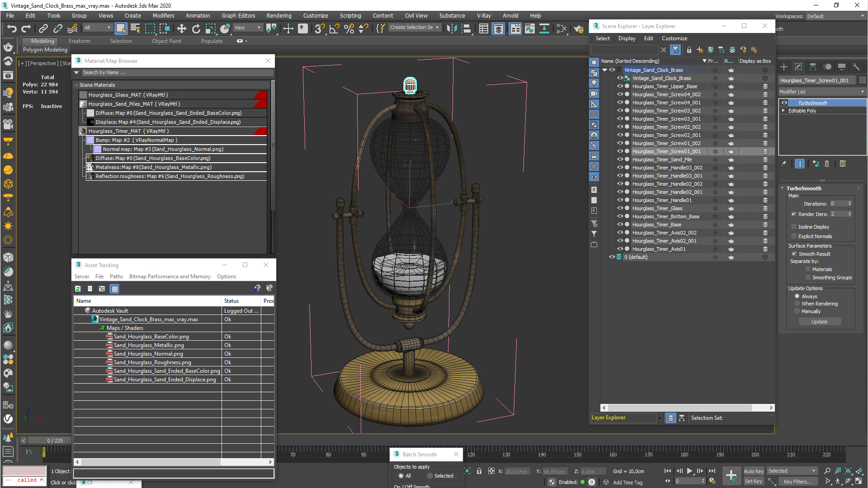This screenshot has width=868, height=488.
Task: Choose the Select and Rotate tool
Action: point(196,28)
